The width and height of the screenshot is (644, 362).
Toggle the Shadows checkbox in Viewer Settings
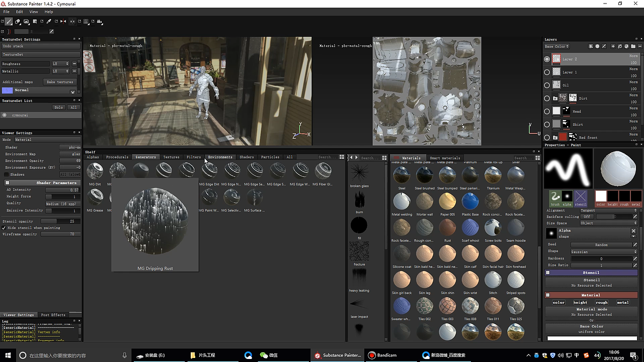(x=7, y=174)
